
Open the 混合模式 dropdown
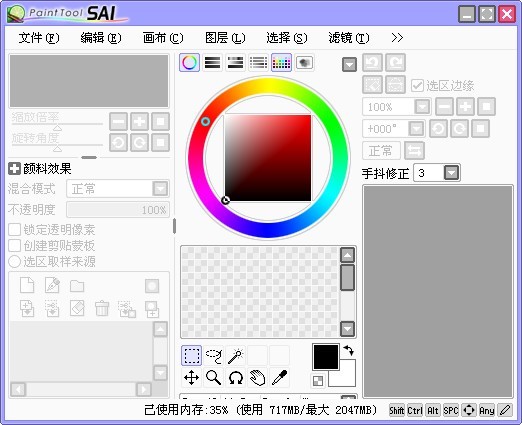click(x=160, y=189)
